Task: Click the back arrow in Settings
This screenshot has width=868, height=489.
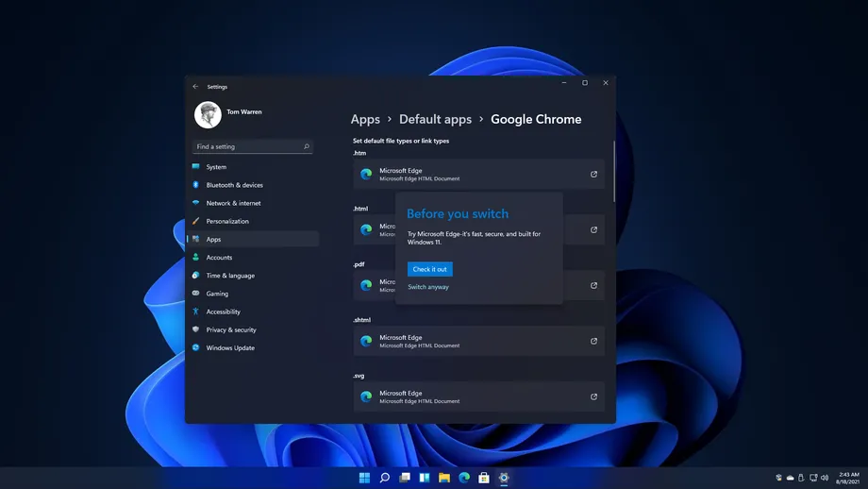Action: pyautogui.click(x=196, y=86)
